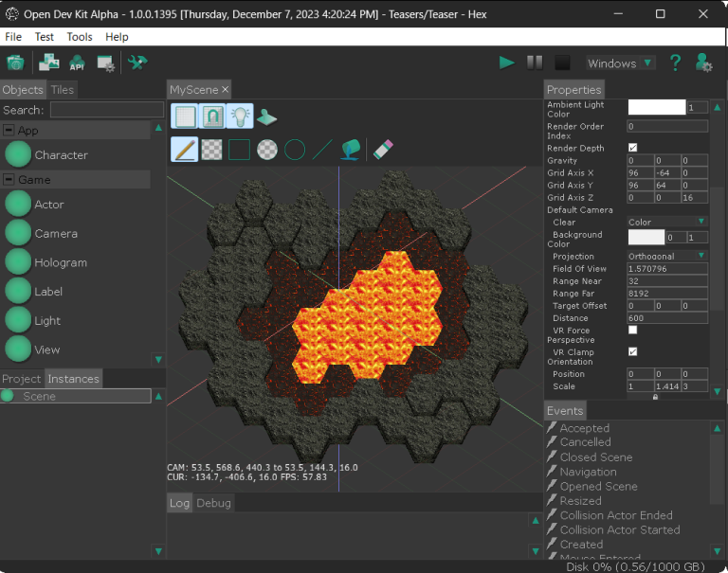
Task: Uncheck the Render Depth checkbox
Action: [x=632, y=148]
